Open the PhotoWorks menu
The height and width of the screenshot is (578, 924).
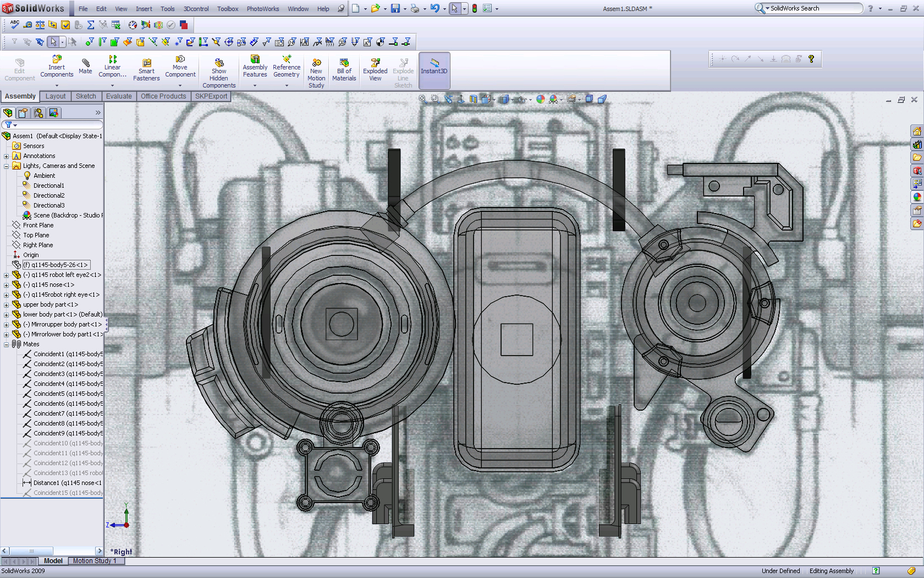tap(263, 9)
